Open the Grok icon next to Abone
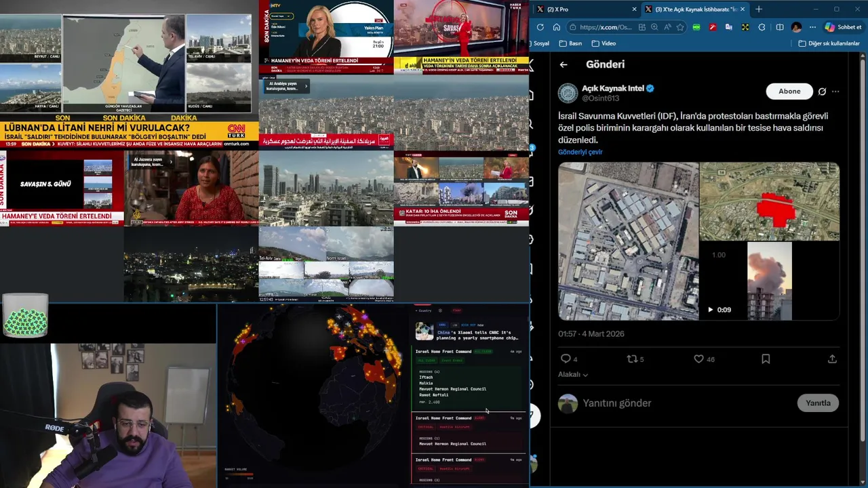 pyautogui.click(x=822, y=91)
